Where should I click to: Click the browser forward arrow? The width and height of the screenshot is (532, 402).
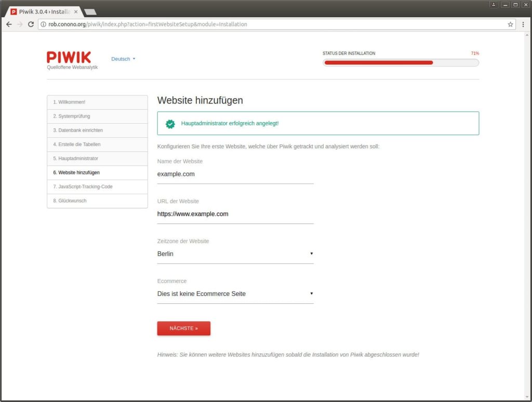click(20, 24)
